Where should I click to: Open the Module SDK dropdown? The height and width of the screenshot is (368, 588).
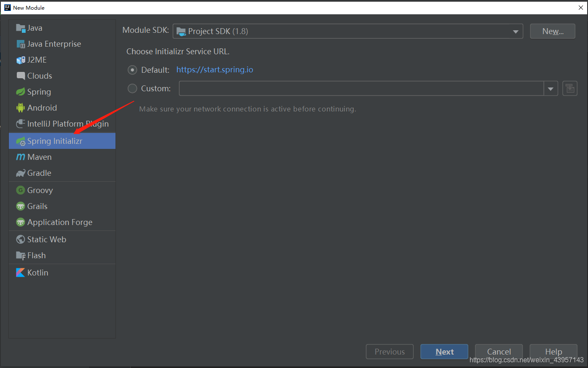[348, 32]
